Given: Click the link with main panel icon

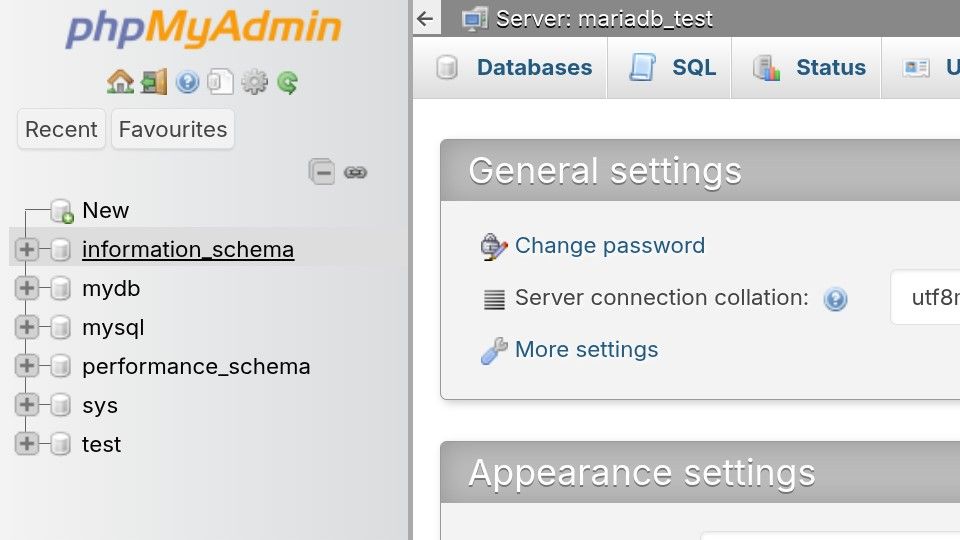Looking at the screenshot, I should (355, 172).
